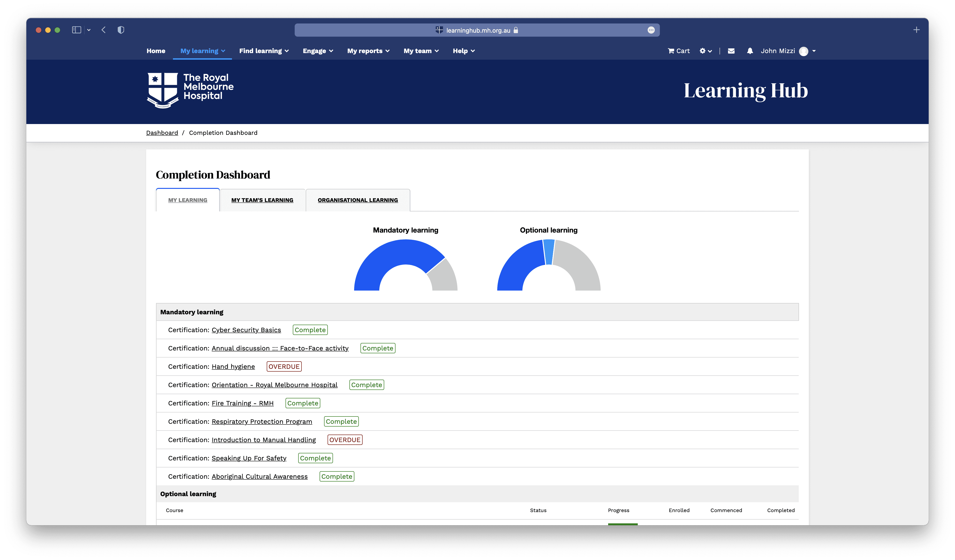Click the Learning Hub banner title
This screenshot has width=955, height=560.
click(x=745, y=91)
